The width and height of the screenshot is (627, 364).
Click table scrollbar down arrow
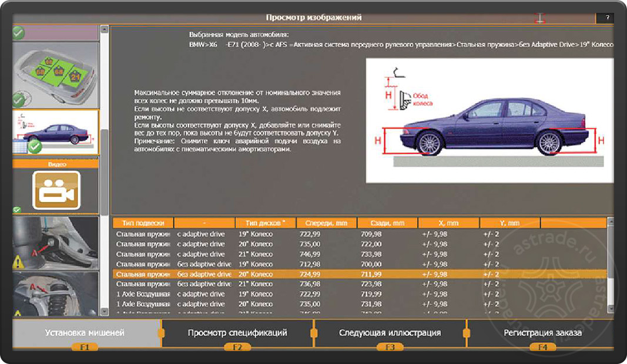click(x=610, y=308)
